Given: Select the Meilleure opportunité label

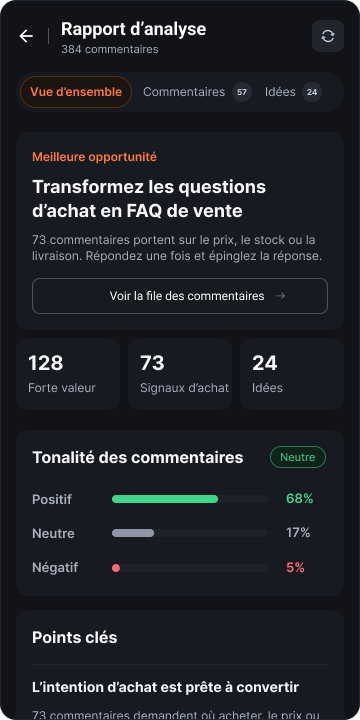Looking at the screenshot, I should [95, 157].
